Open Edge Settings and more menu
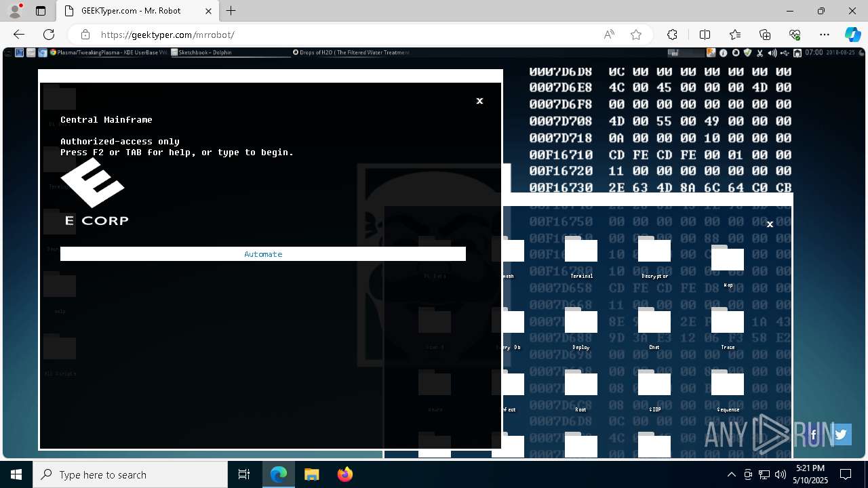This screenshot has height=488, width=868. pyautogui.click(x=825, y=35)
